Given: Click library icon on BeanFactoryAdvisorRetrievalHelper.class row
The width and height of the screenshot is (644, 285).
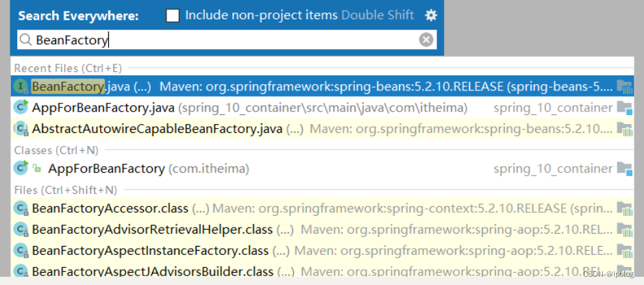Looking at the screenshot, I should pos(625,230).
